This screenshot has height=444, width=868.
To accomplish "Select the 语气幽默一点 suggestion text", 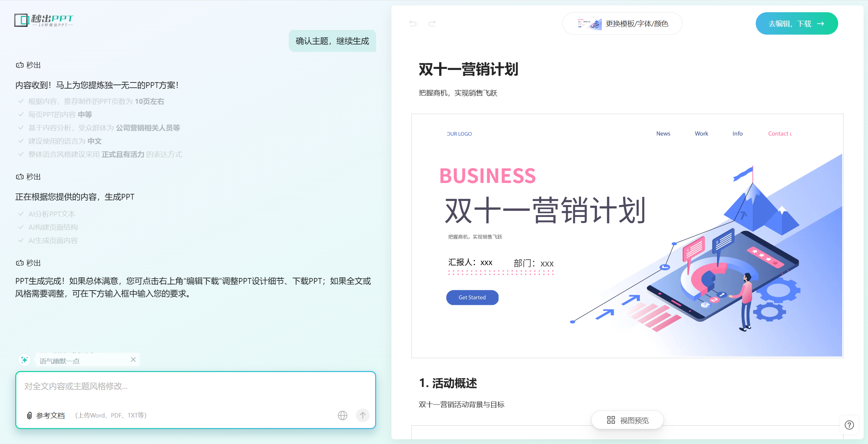I will pyautogui.click(x=60, y=361).
